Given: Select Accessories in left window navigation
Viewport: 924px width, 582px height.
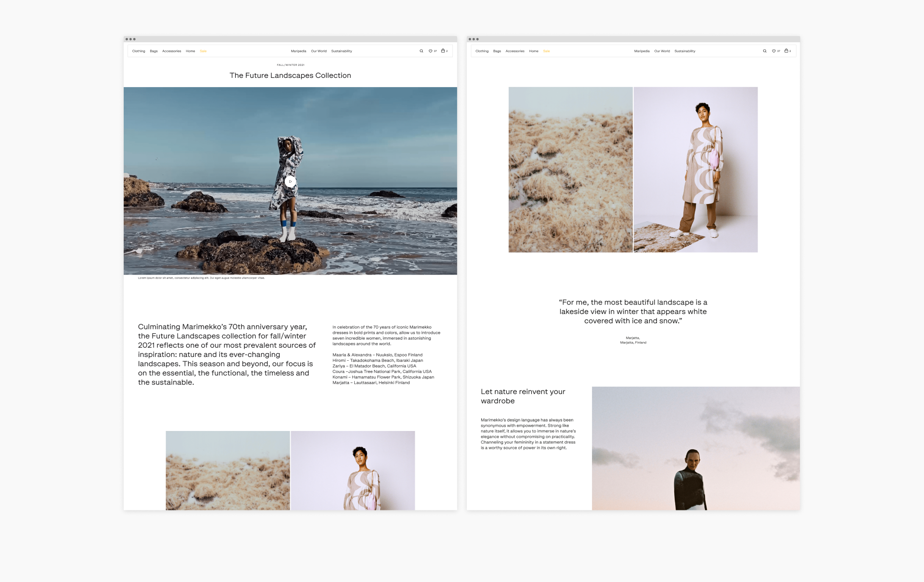Looking at the screenshot, I should pyautogui.click(x=171, y=51).
